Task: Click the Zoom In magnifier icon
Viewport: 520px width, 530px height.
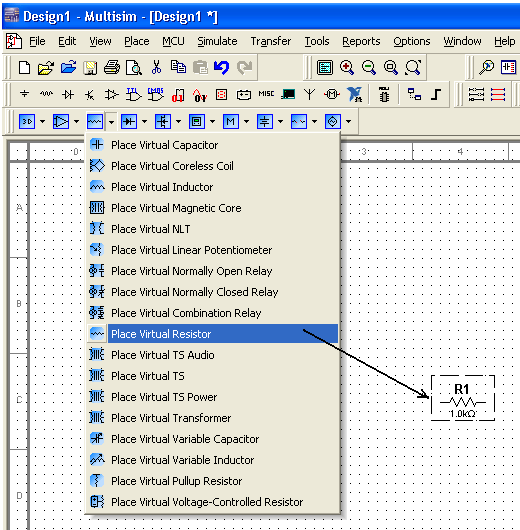Action: (x=347, y=67)
